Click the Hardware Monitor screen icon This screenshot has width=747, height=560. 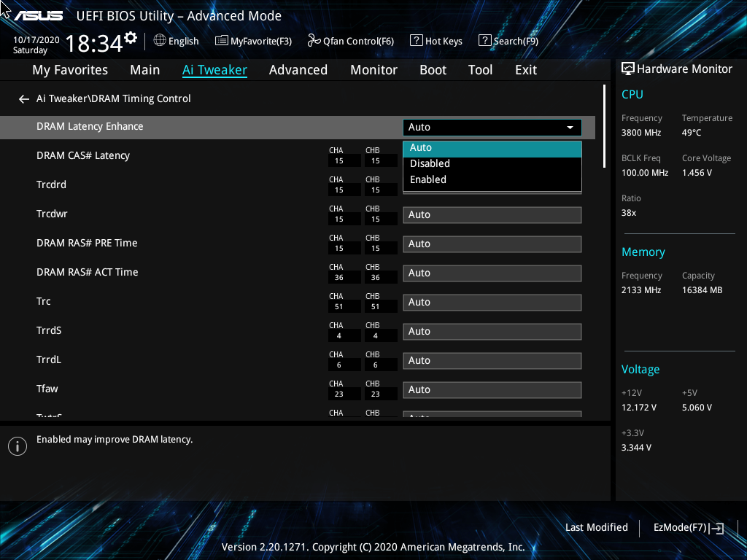point(628,69)
